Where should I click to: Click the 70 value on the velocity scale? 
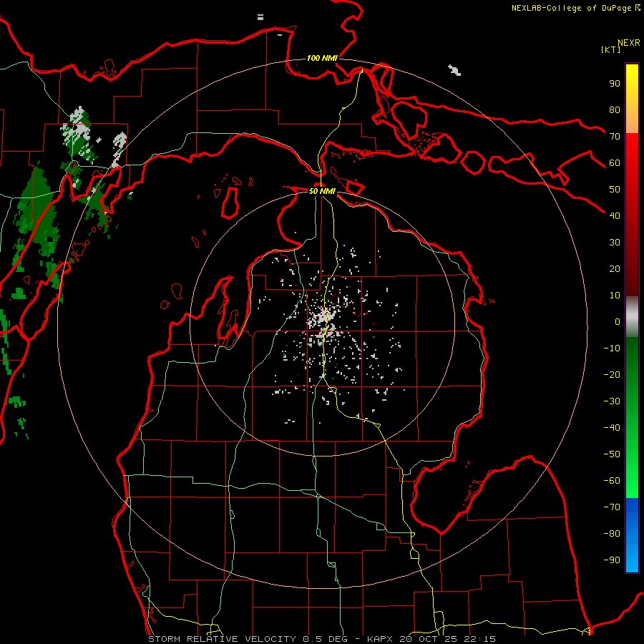tap(615, 137)
